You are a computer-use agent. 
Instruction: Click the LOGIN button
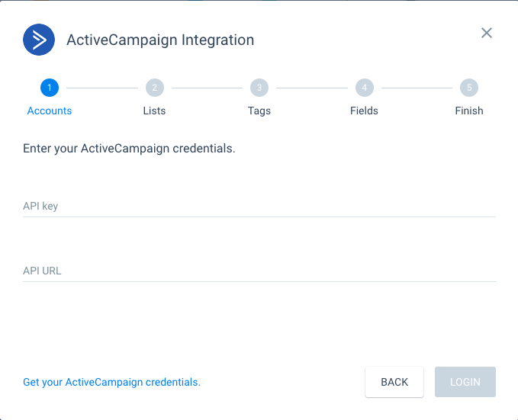(465, 382)
